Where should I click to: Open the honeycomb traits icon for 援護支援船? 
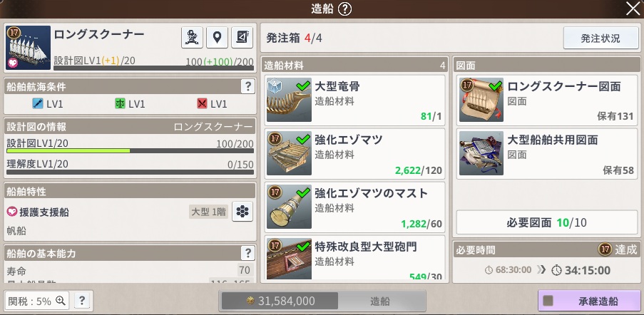click(x=242, y=212)
